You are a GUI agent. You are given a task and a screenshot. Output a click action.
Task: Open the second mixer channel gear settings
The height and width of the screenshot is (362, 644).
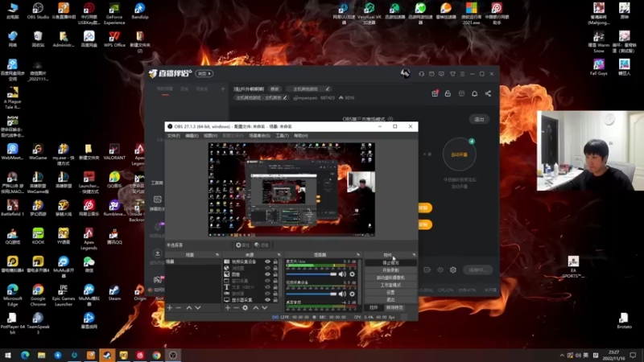coord(352,294)
